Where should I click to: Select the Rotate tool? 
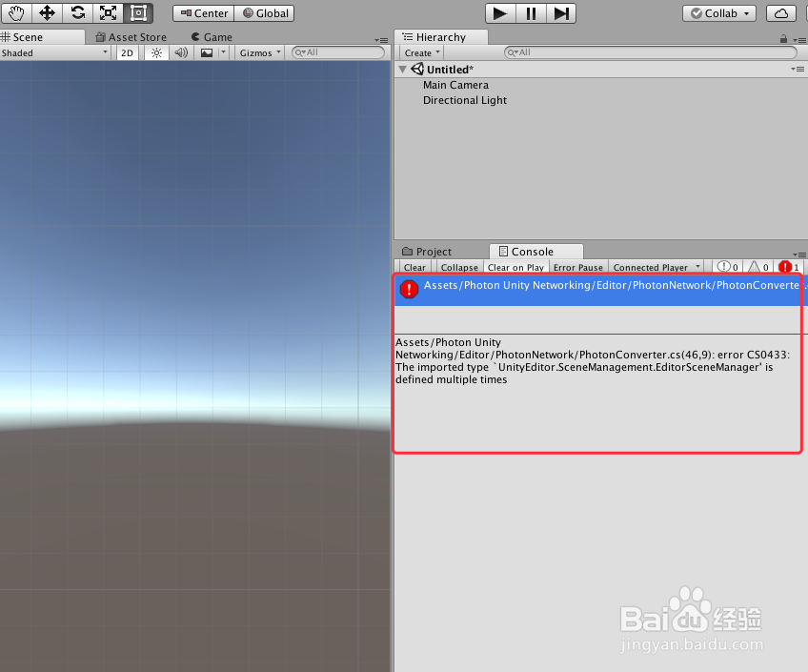point(78,13)
